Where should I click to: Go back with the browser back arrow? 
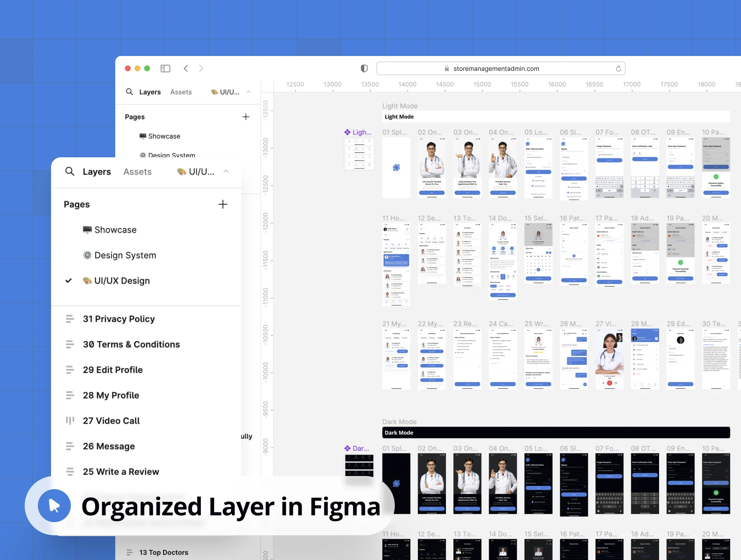coord(186,68)
